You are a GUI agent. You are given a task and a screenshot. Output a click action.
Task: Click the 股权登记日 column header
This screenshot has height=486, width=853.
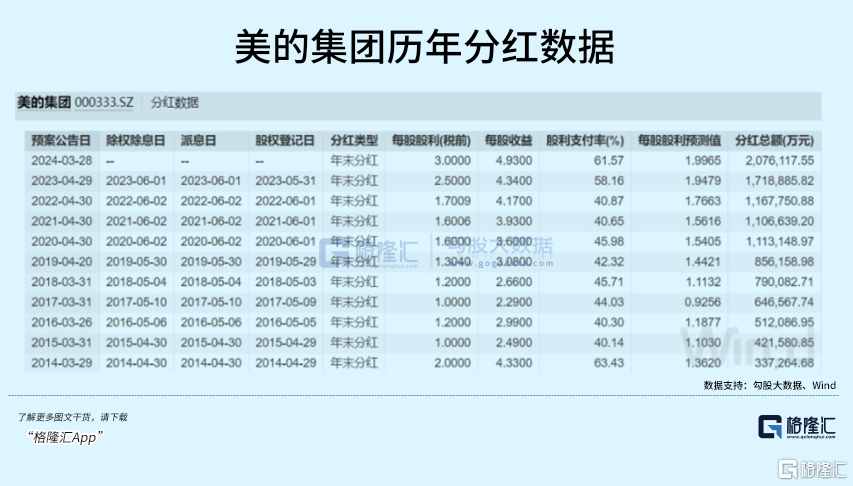[285, 140]
